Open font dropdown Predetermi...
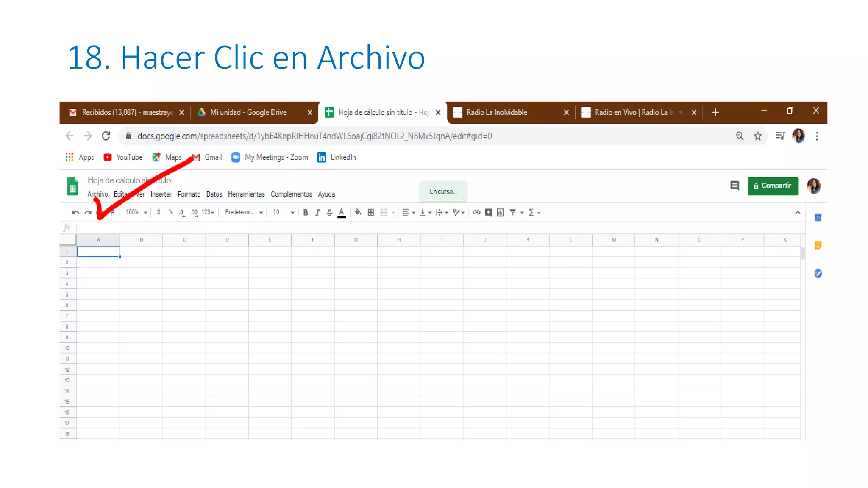The height and width of the screenshot is (488, 868). coord(244,212)
